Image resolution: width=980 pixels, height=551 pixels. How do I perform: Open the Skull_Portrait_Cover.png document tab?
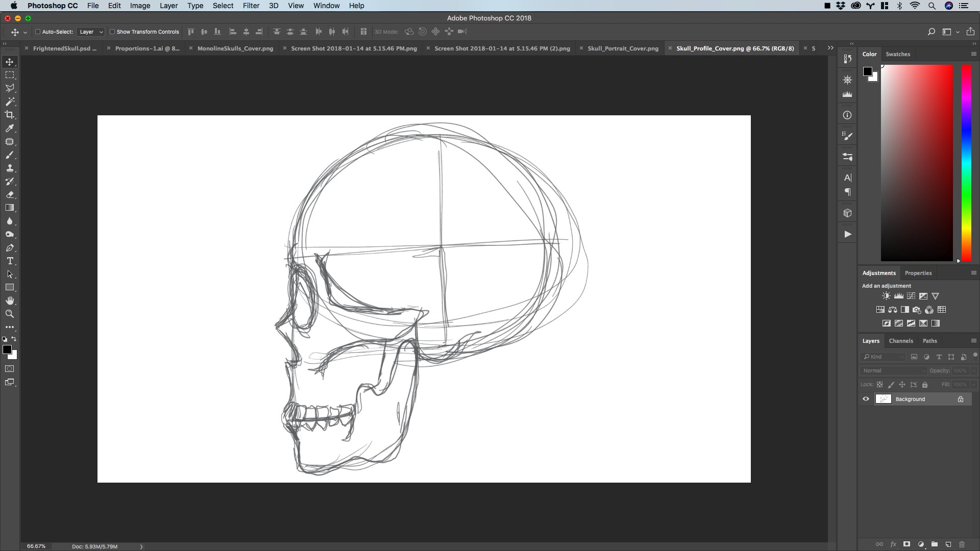coord(623,48)
